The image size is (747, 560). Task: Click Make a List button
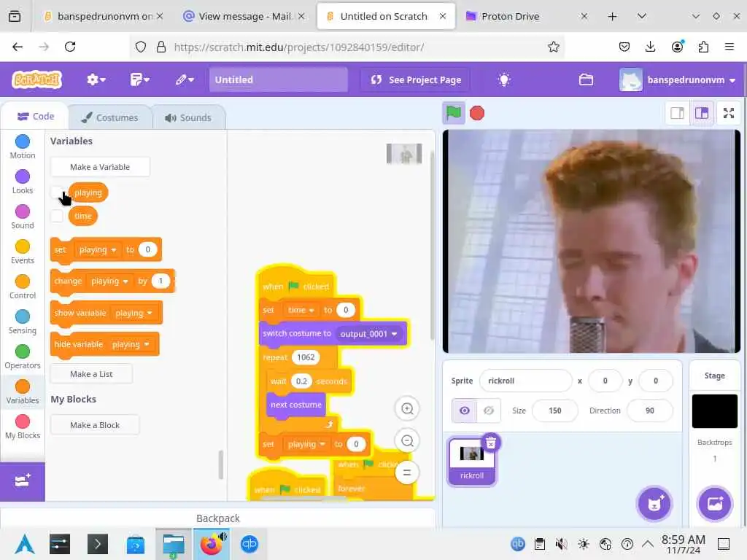coord(91,374)
